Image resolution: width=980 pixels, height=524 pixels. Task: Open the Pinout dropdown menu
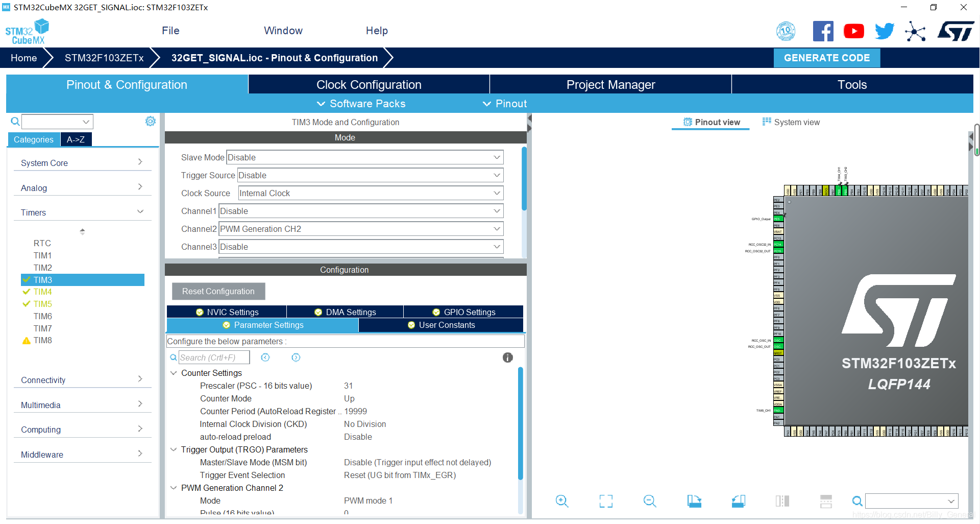(x=505, y=104)
